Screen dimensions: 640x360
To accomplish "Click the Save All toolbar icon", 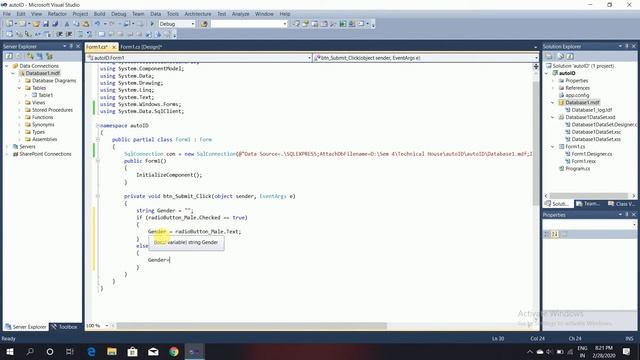I will click(55, 24).
